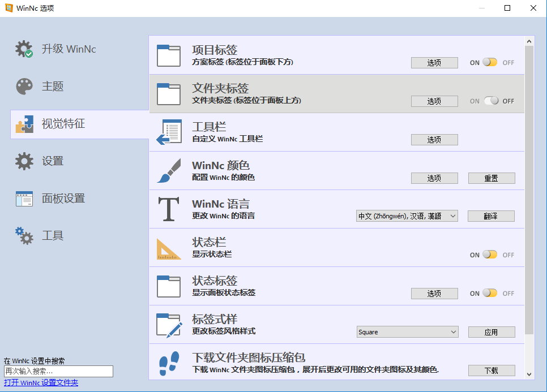This screenshot has height=392, width=547.
Task: Open the 面板设置 section
Action: (79, 199)
